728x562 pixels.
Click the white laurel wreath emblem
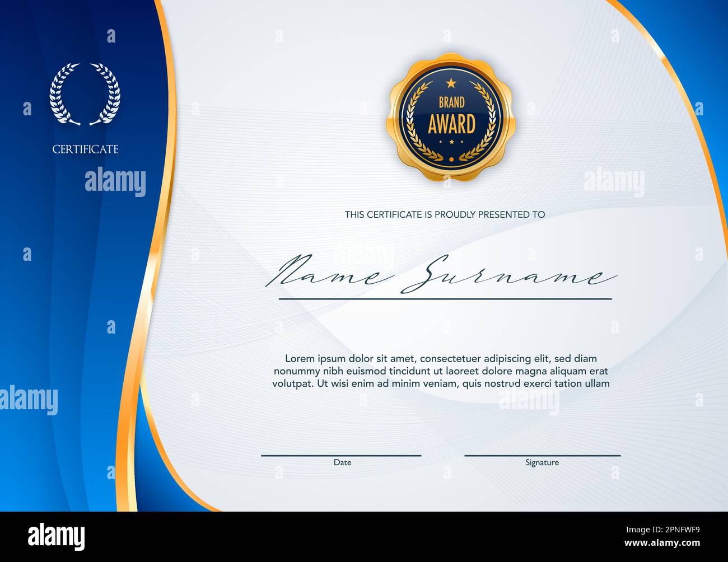coord(85,94)
